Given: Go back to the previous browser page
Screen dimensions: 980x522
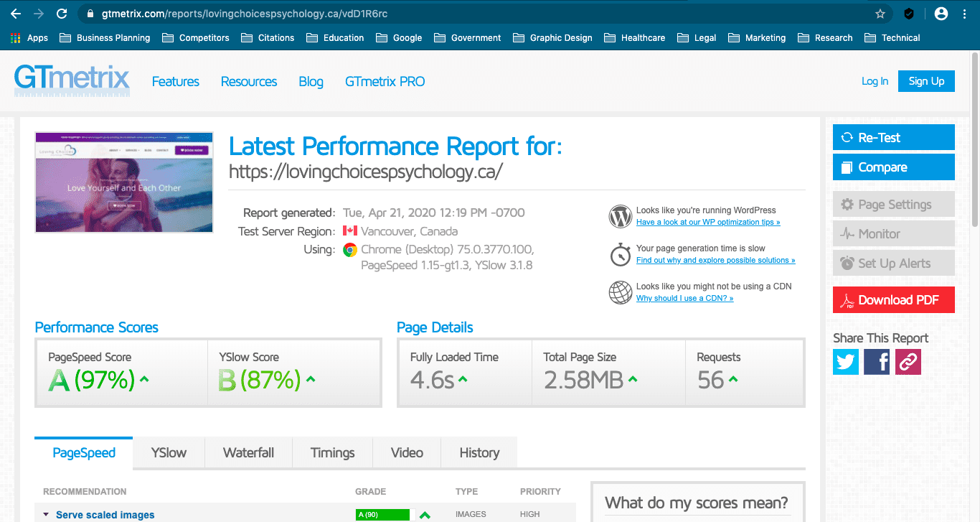Looking at the screenshot, I should coord(16,14).
